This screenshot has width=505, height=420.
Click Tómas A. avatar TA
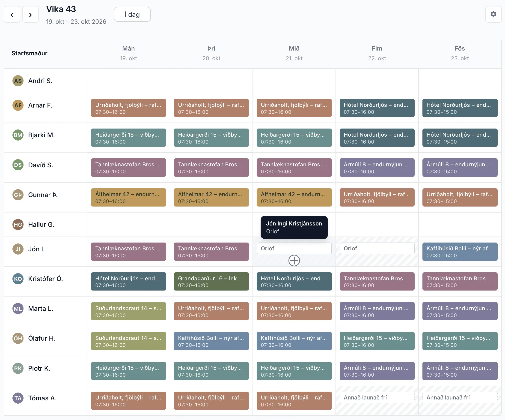pos(18,398)
